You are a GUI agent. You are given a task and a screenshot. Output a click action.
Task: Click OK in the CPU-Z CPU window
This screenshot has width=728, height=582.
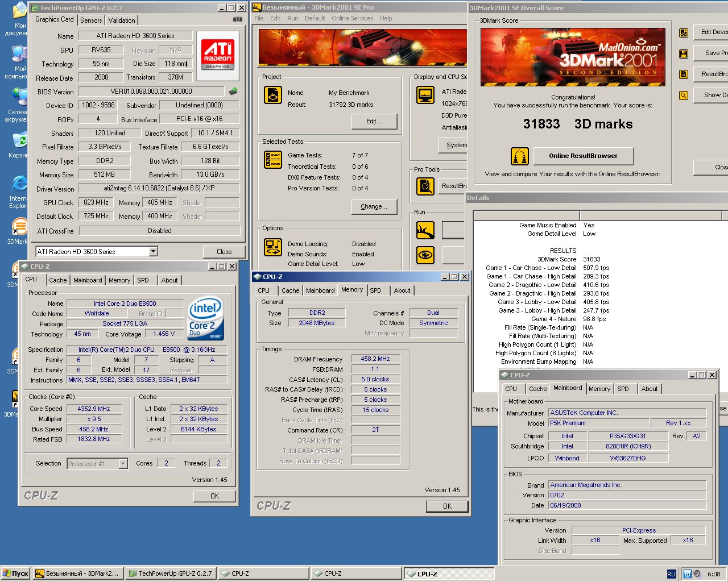coord(214,496)
